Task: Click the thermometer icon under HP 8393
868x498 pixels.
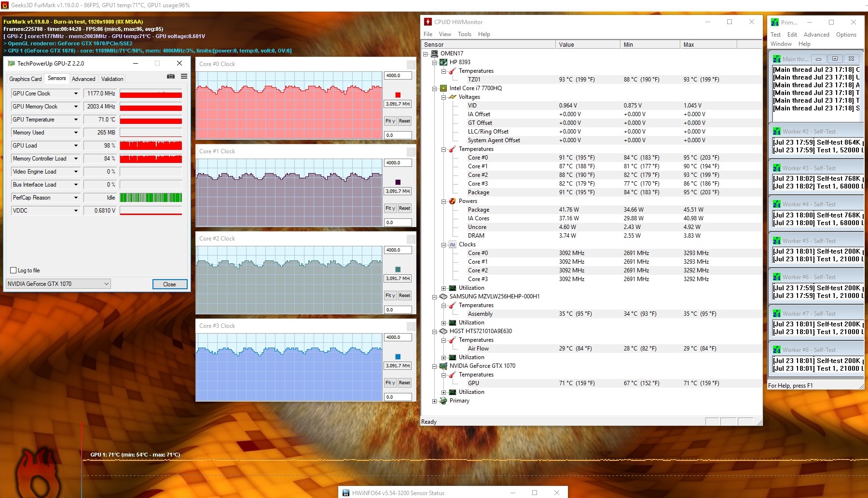Action: [x=453, y=71]
